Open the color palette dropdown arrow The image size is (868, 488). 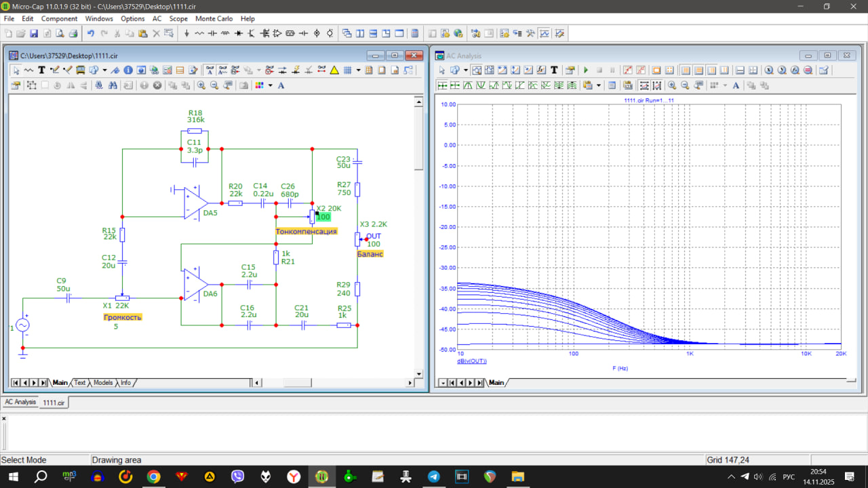pos(270,85)
